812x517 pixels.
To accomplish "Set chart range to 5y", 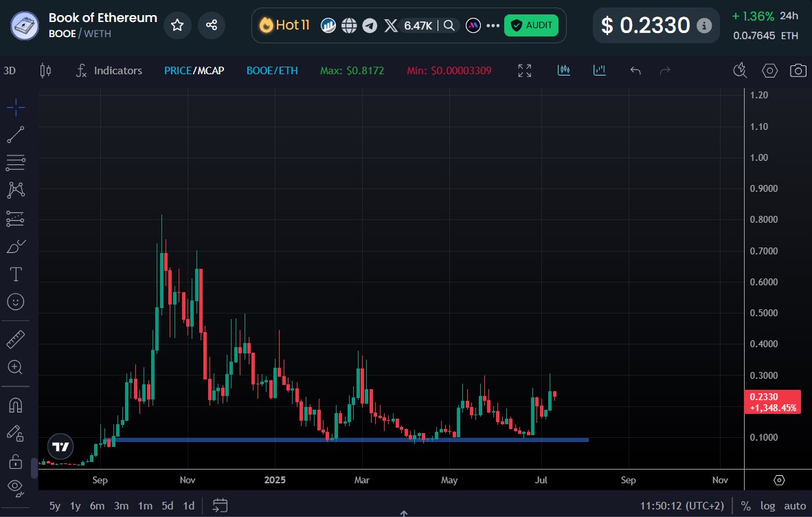I will [x=55, y=505].
